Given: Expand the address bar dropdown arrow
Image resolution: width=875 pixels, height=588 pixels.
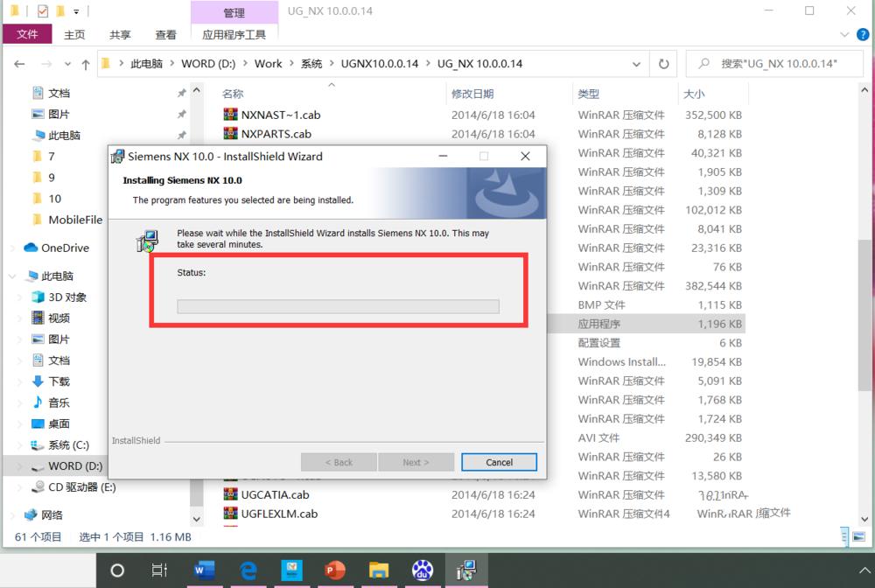Looking at the screenshot, I should click(637, 63).
